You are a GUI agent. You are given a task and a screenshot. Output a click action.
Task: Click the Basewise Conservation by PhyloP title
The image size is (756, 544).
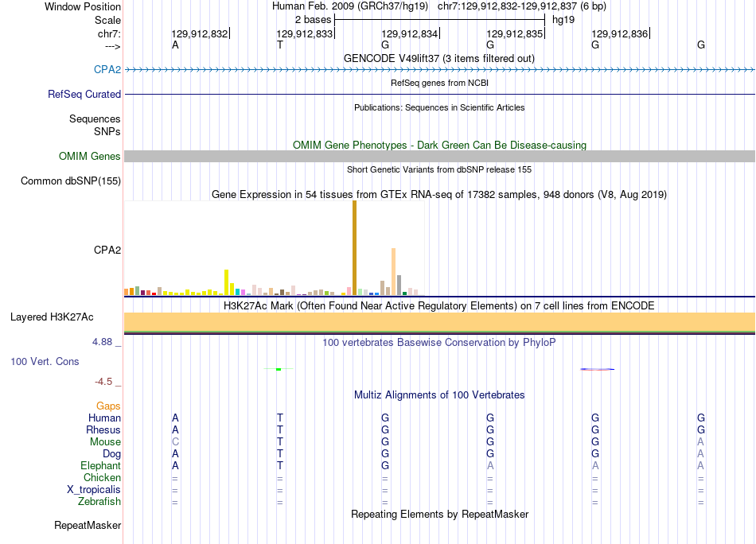point(439,343)
